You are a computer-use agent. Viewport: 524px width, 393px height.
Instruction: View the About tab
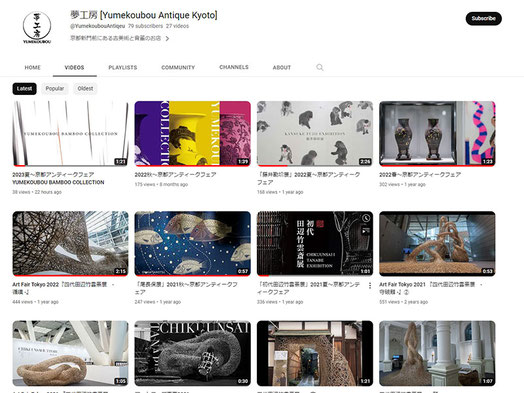pos(282,67)
